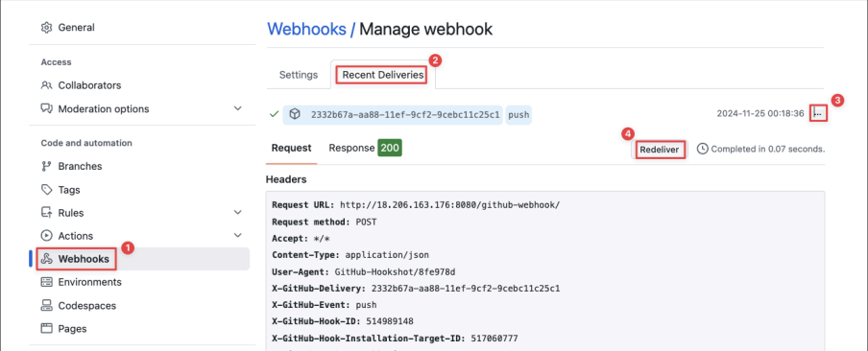Click the Content-Type application/json line

click(350, 255)
